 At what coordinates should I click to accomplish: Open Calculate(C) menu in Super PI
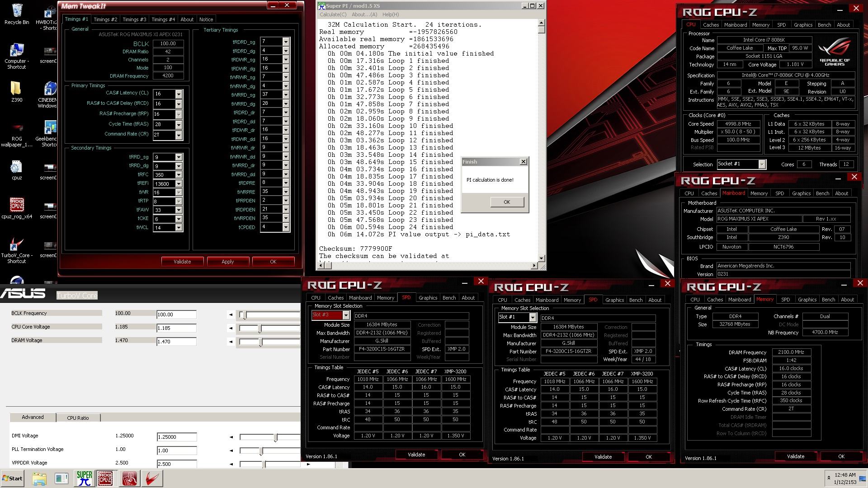click(333, 14)
